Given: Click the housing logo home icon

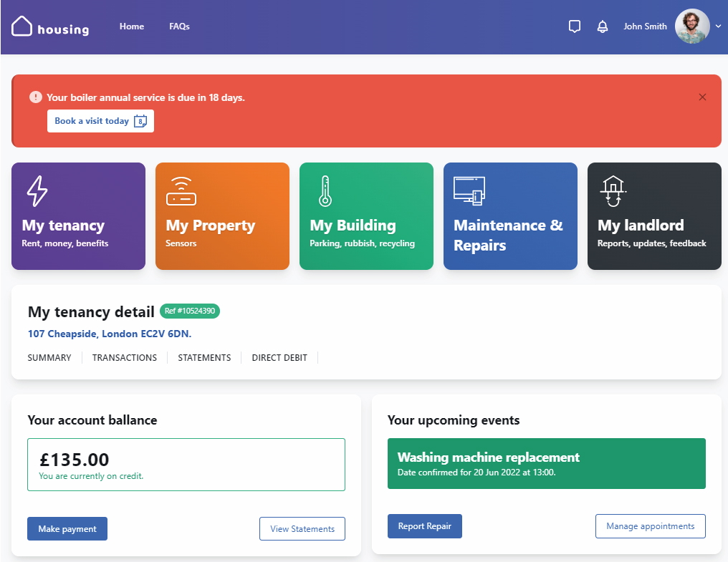Looking at the screenshot, I should tap(22, 26).
